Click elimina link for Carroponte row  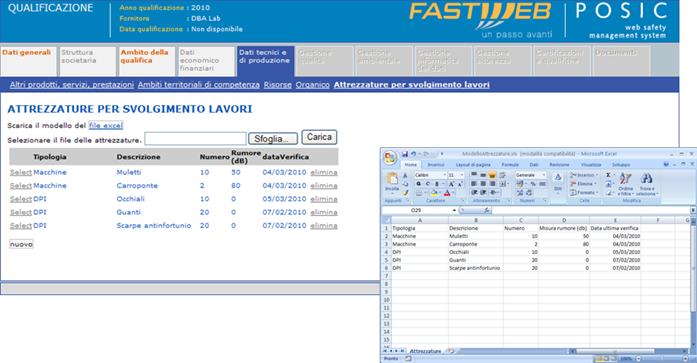pyautogui.click(x=324, y=186)
